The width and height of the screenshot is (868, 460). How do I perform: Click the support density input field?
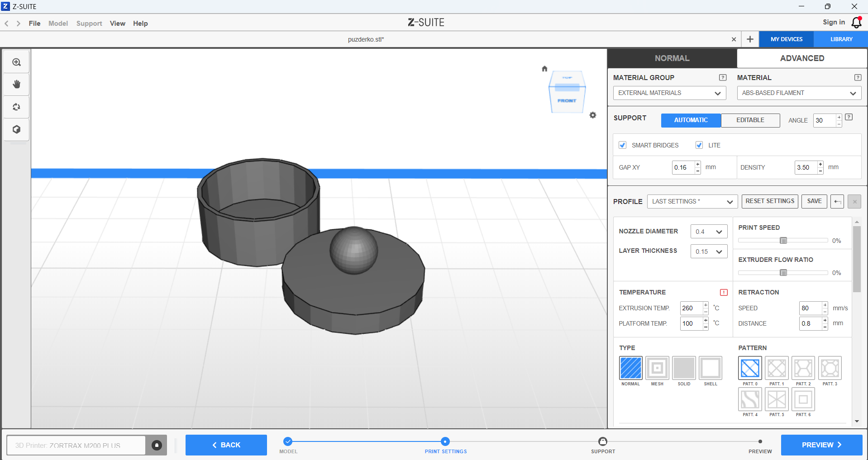[x=806, y=167]
